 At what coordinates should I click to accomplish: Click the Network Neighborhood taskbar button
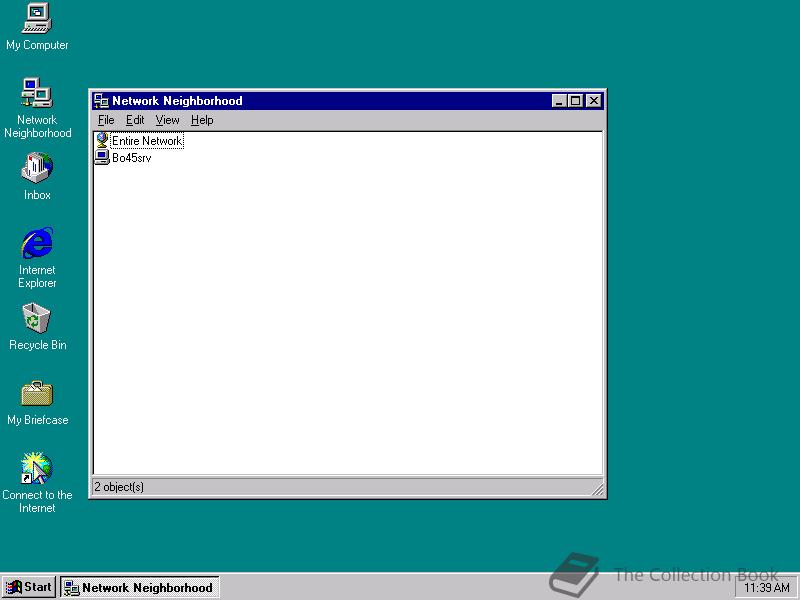coord(140,587)
